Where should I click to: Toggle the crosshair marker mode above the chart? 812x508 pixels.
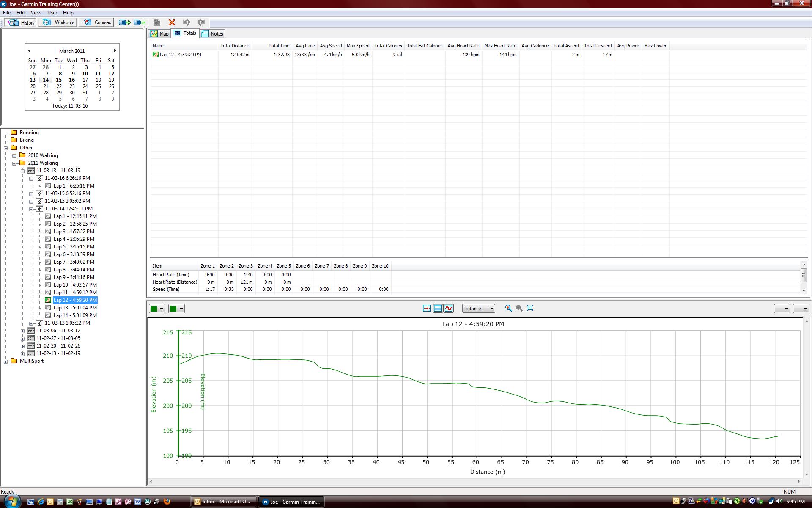pyautogui.click(x=427, y=308)
